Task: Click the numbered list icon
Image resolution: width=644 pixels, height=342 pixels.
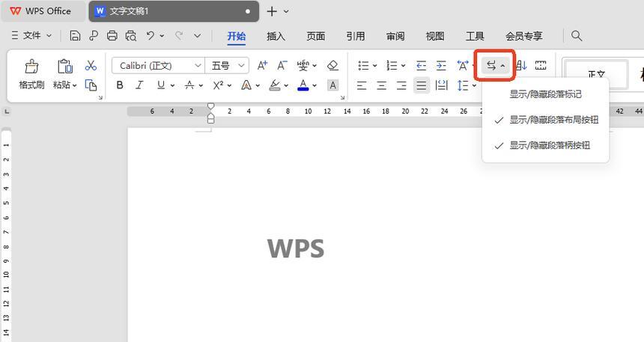Action: 392,65
